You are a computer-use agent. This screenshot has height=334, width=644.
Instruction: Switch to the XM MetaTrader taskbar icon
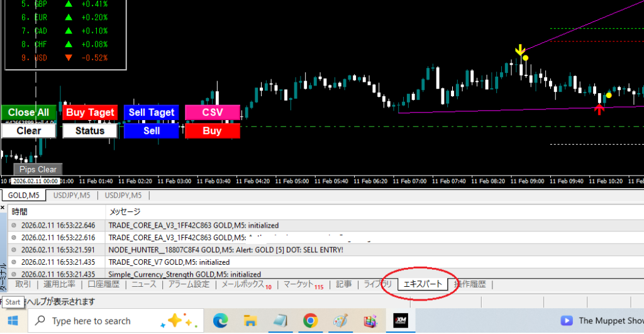(x=401, y=321)
